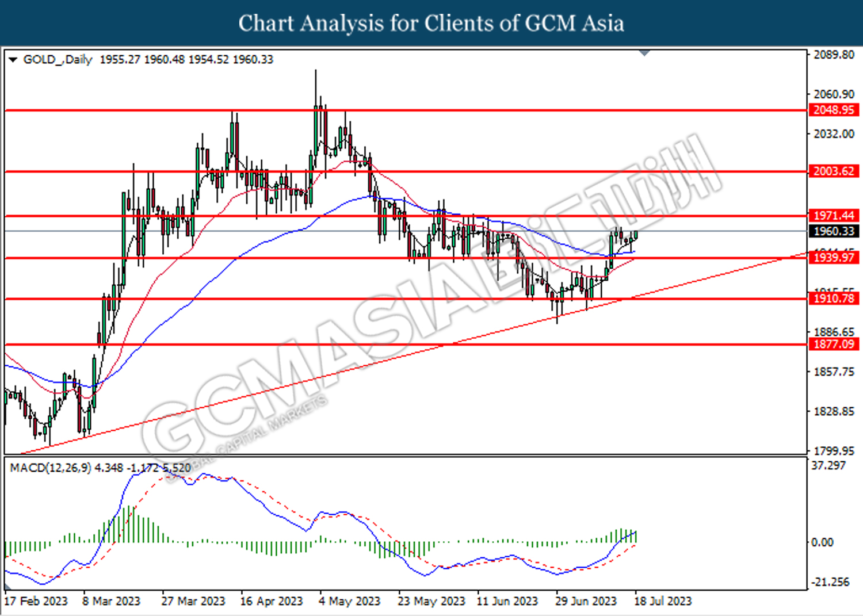The width and height of the screenshot is (863, 616).
Task: Click the GOLD_,Daily symbol title text
Action: 58,60
